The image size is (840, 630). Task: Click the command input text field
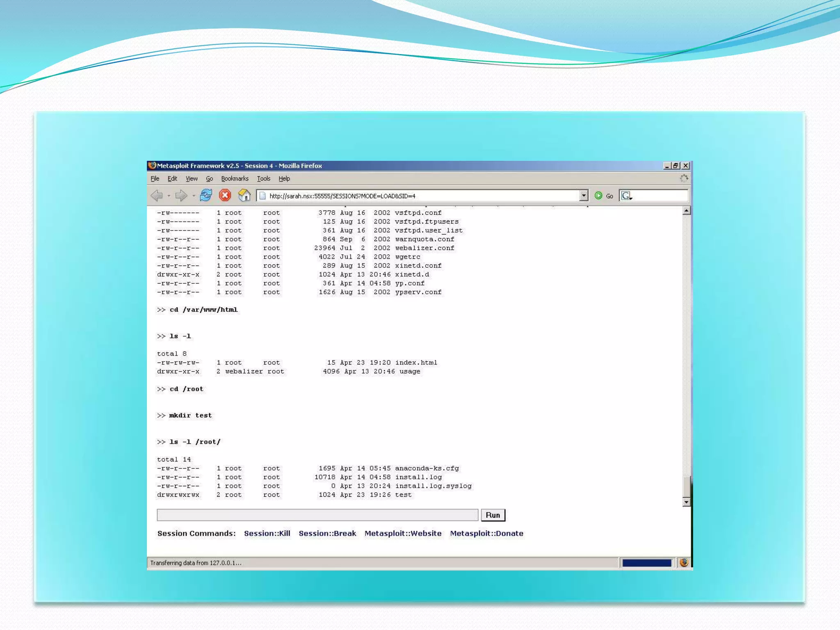(x=317, y=515)
